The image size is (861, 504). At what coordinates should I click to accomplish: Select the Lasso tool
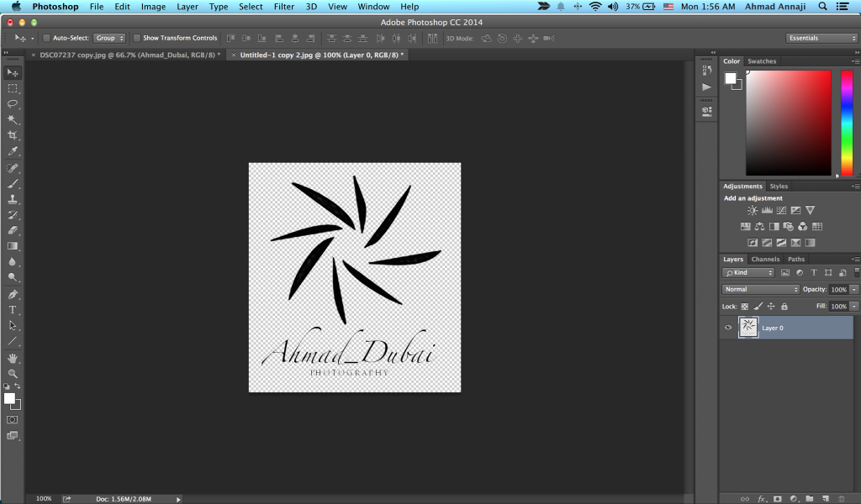tap(13, 103)
